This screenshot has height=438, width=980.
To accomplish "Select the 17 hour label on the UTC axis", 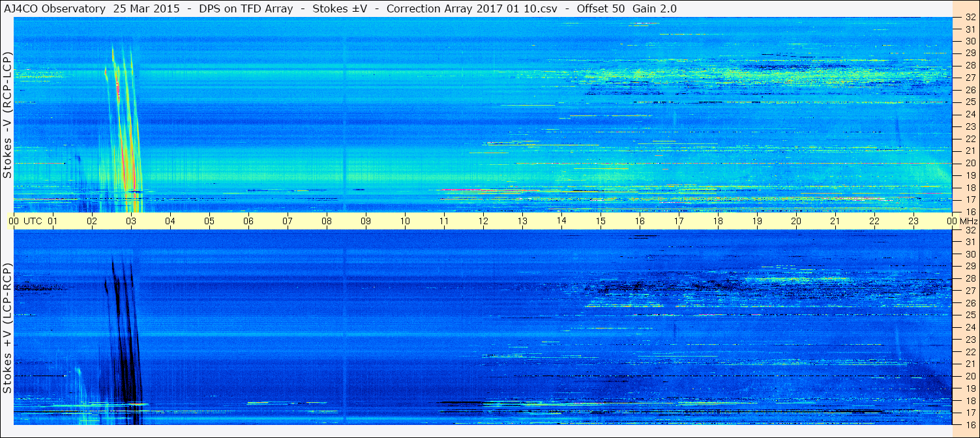I will point(679,221).
